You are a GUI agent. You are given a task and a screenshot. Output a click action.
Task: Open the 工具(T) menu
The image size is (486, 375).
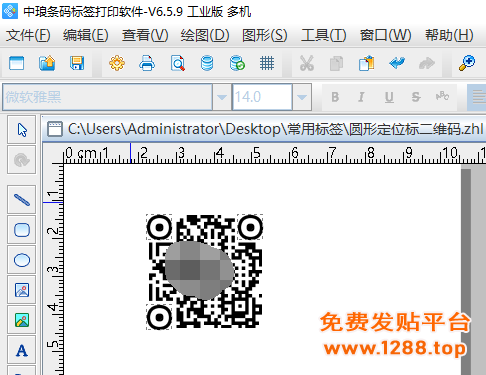pos(324,35)
